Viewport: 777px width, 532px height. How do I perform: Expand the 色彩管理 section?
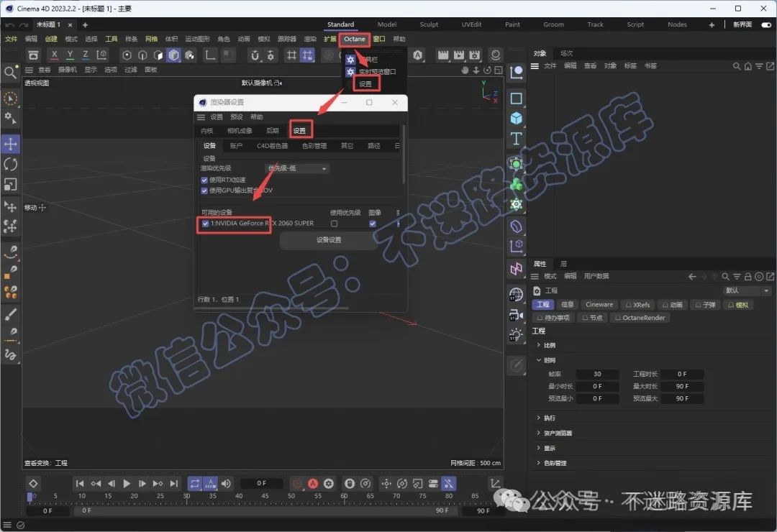539,463
